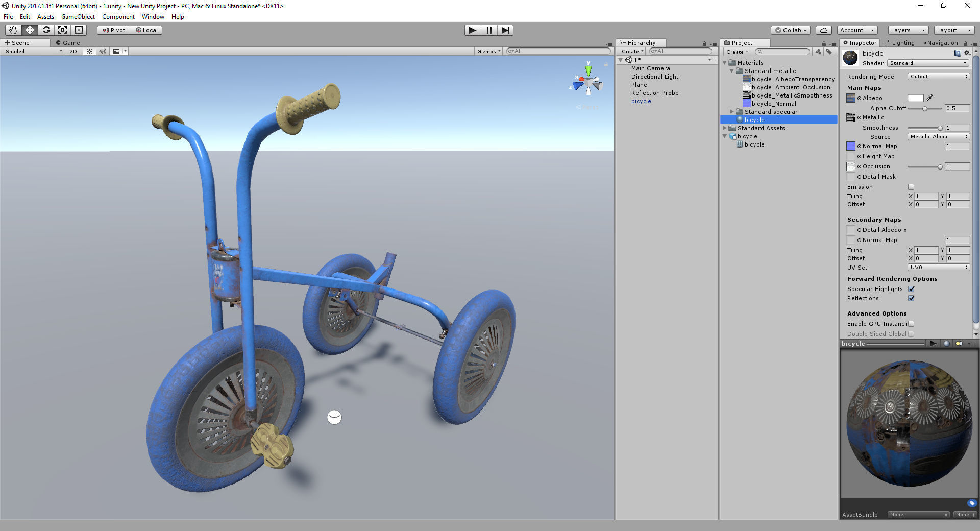Open the Shaded draw mode dropdown
Image resolution: width=980 pixels, height=531 pixels.
34,51
